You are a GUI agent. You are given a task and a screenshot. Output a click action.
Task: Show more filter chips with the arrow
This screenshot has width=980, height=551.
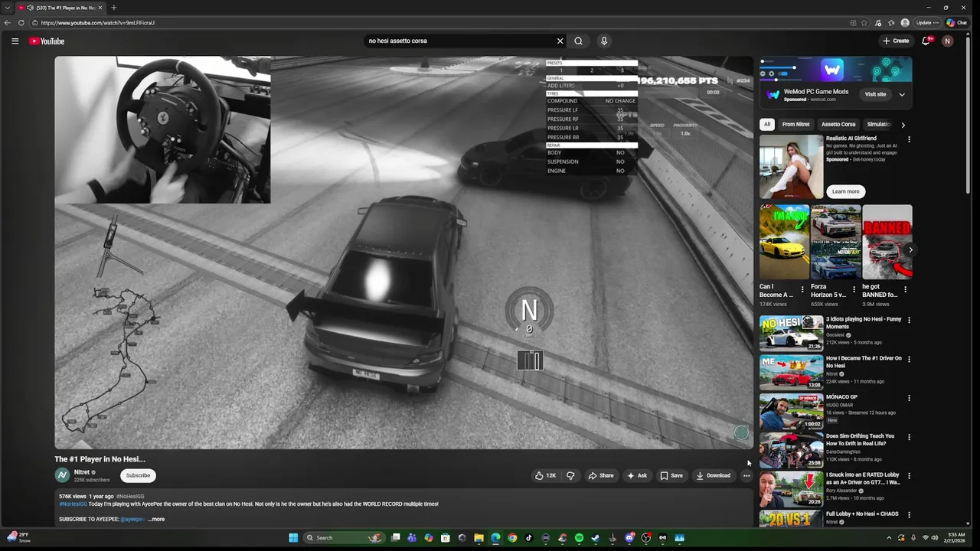(903, 125)
